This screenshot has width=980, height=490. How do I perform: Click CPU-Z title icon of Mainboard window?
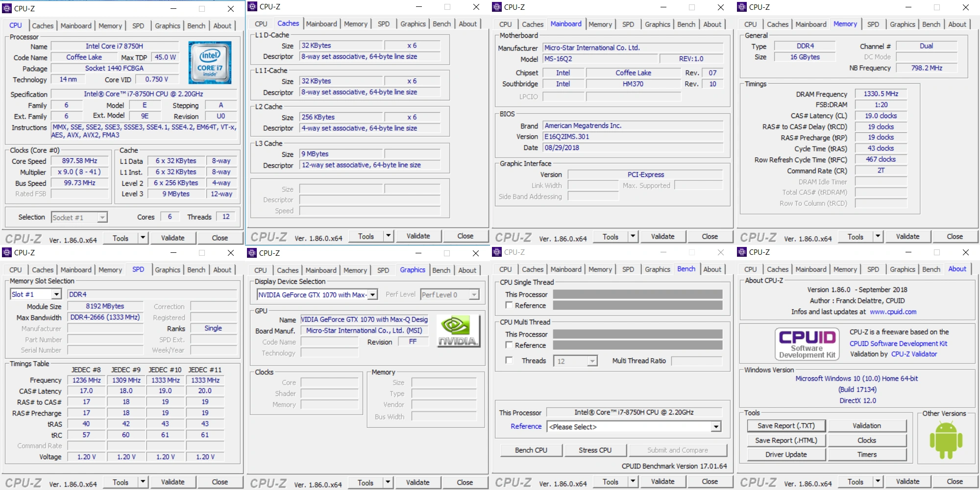497,7
